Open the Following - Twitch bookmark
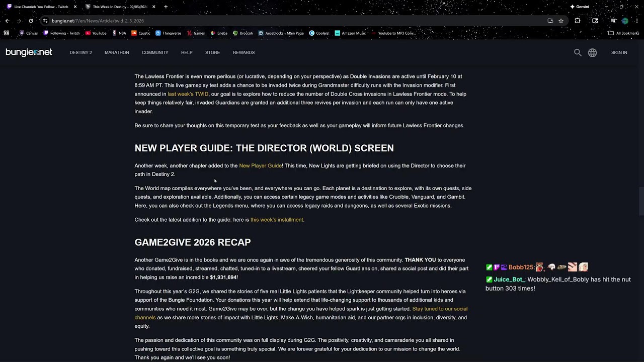The image size is (644, 362). pos(61,33)
